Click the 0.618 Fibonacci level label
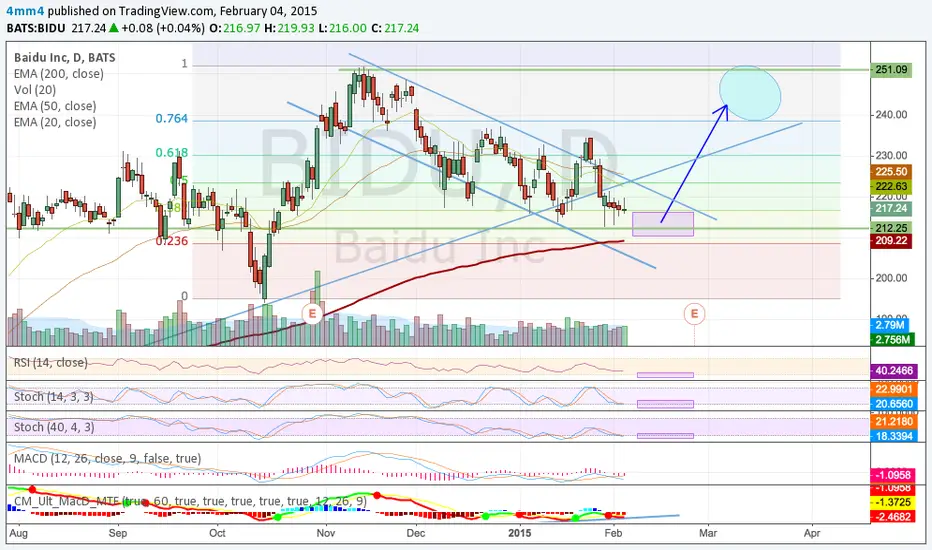The width and height of the screenshot is (932, 550). point(172,153)
